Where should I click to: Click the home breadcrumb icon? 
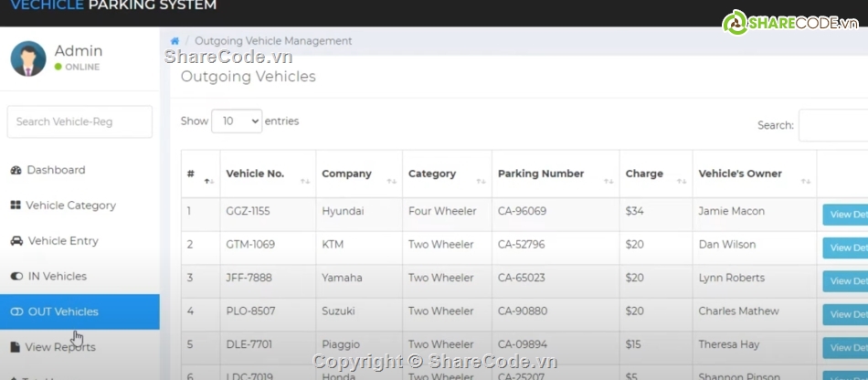tap(175, 41)
